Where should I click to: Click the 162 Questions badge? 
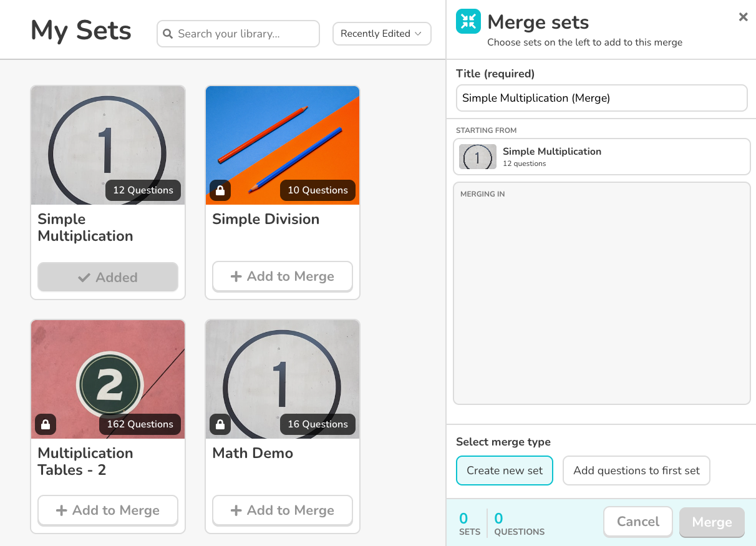(x=140, y=424)
